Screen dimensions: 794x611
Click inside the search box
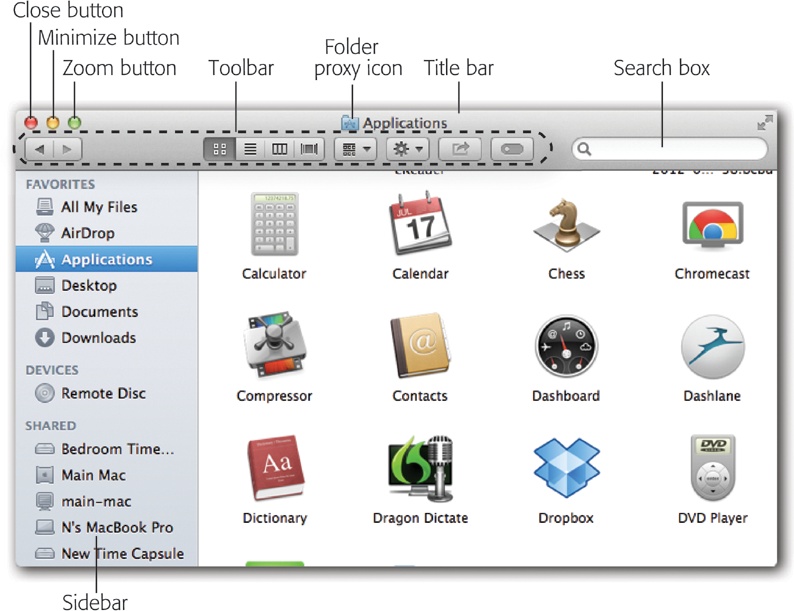(669, 149)
